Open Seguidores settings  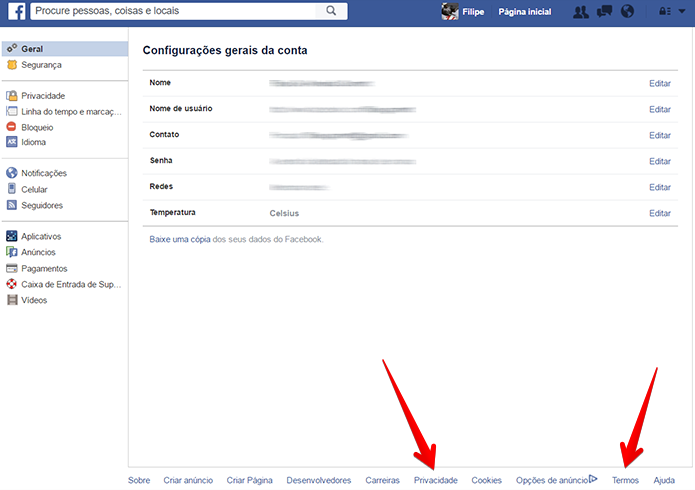pos(42,205)
